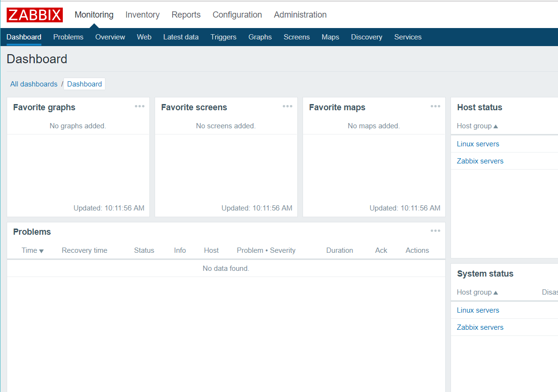Sort System status by Host group

477,292
